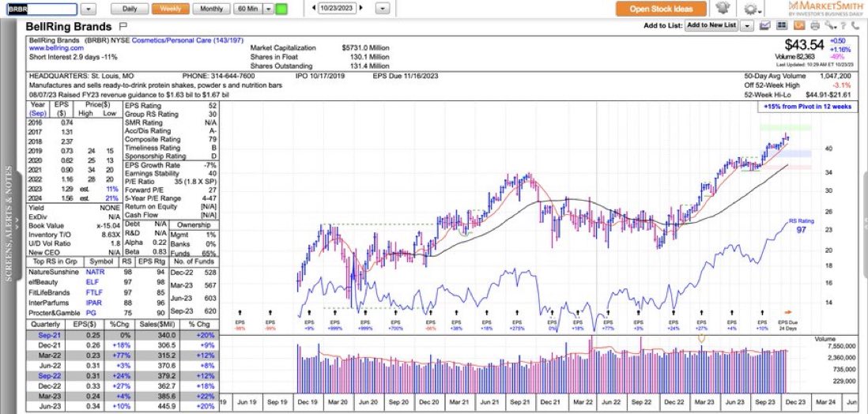Click the +15% from Pivot in 12 weeks box
The image size is (868, 414).
pos(806,107)
